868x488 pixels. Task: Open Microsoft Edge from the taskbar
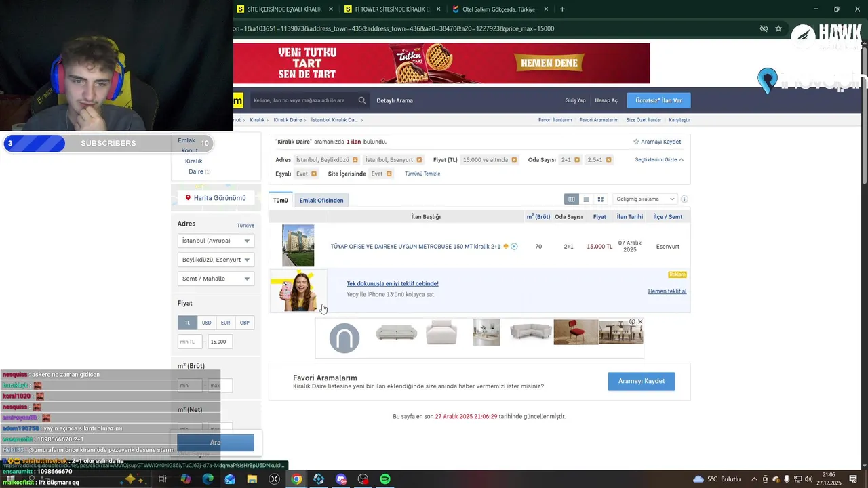point(208,479)
